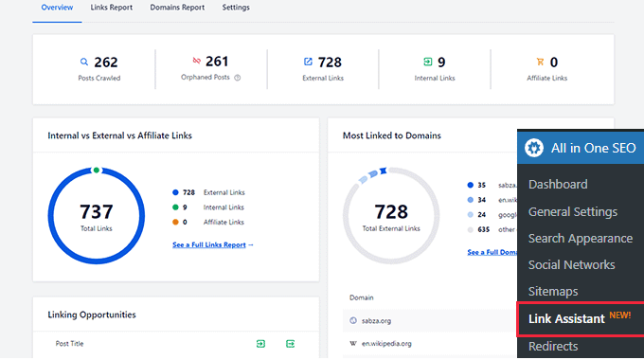The height and width of the screenshot is (360, 644).
Task: Click the Wikipedia favicon next to en.wikipedia.org
Action: (353, 343)
